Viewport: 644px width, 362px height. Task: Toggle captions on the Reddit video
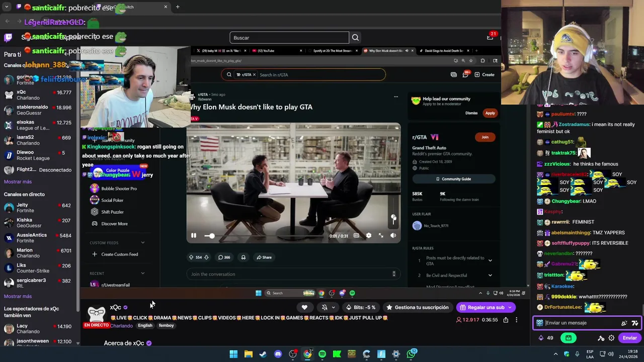tap(356, 235)
